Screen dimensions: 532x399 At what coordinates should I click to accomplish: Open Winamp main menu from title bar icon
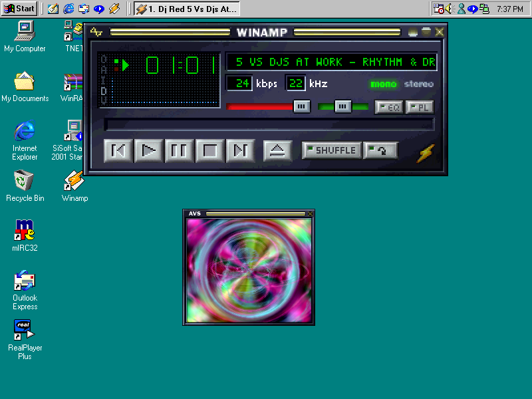[x=97, y=32]
